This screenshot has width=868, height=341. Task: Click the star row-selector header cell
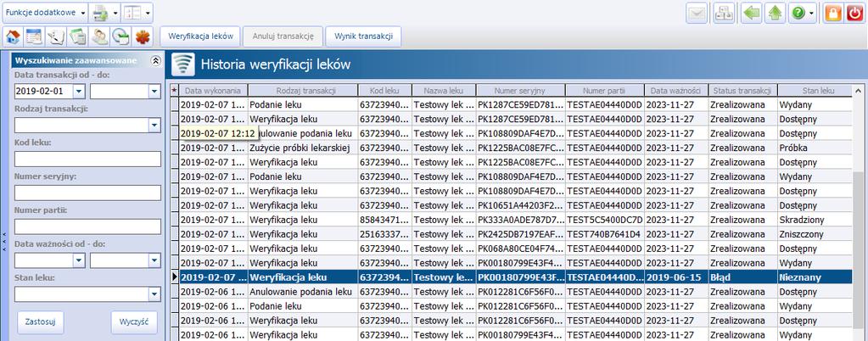tap(175, 90)
